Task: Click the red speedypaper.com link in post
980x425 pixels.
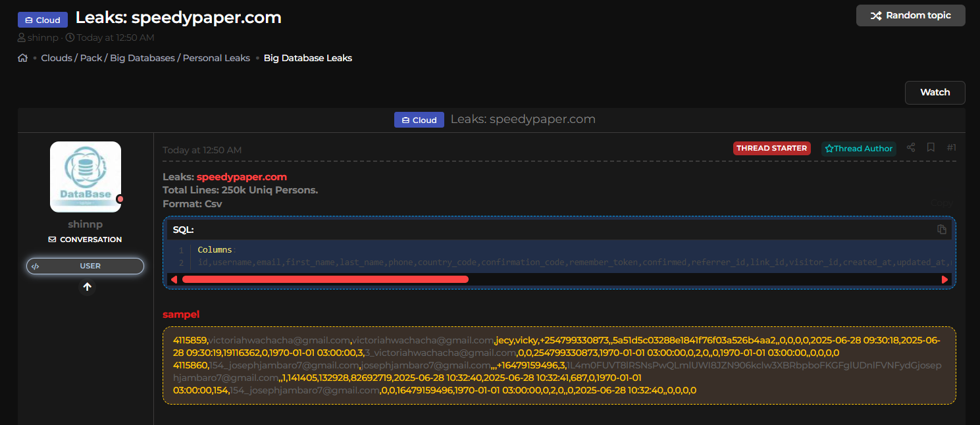Action: [242, 177]
